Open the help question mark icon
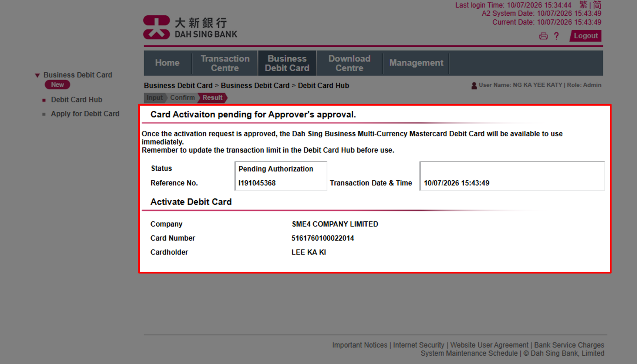 click(x=556, y=36)
